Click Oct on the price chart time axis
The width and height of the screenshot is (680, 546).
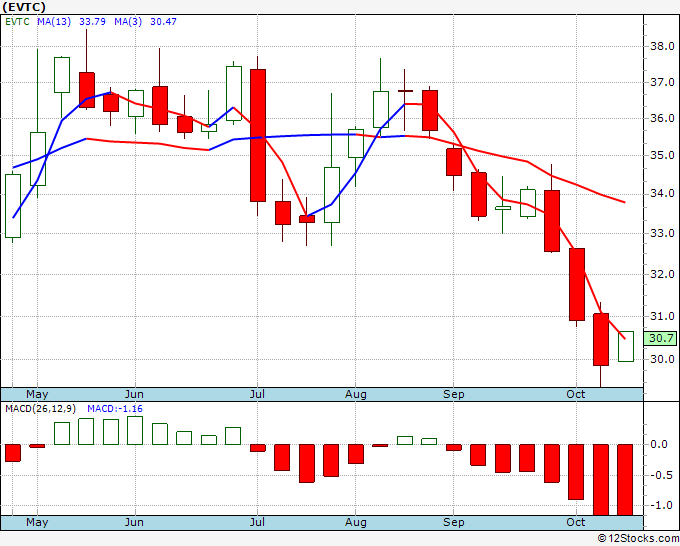pyautogui.click(x=576, y=394)
